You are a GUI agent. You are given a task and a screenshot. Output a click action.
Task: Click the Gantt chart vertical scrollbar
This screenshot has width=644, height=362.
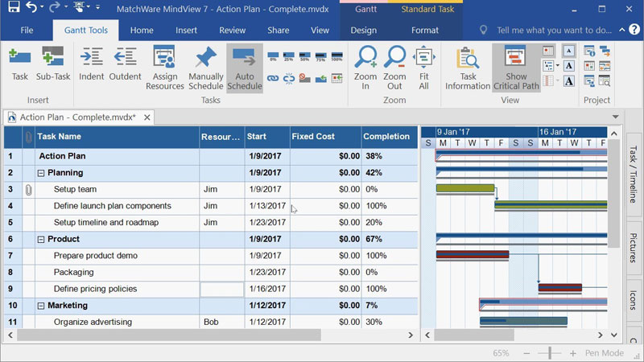pyautogui.click(x=613, y=193)
